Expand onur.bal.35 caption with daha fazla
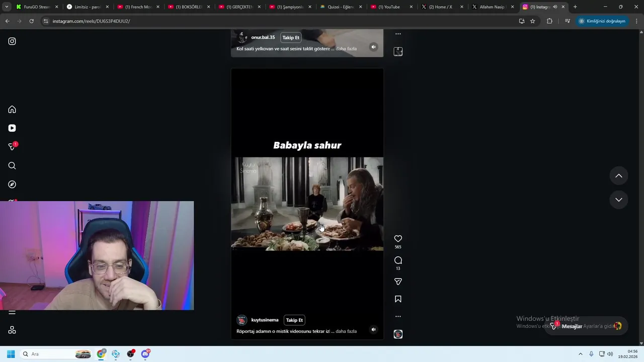Image resolution: width=644 pixels, height=362 pixels. [x=346, y=49]
